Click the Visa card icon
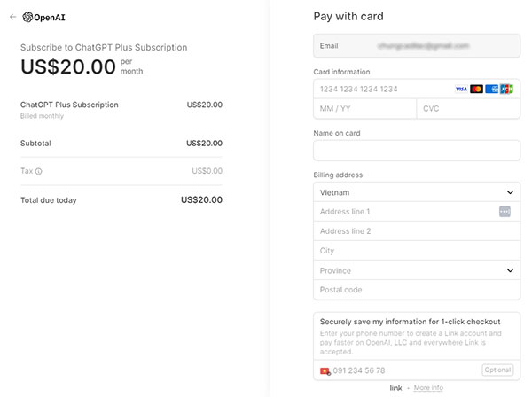Viewport: 532px width, 397px height. [x=461, y=90]
